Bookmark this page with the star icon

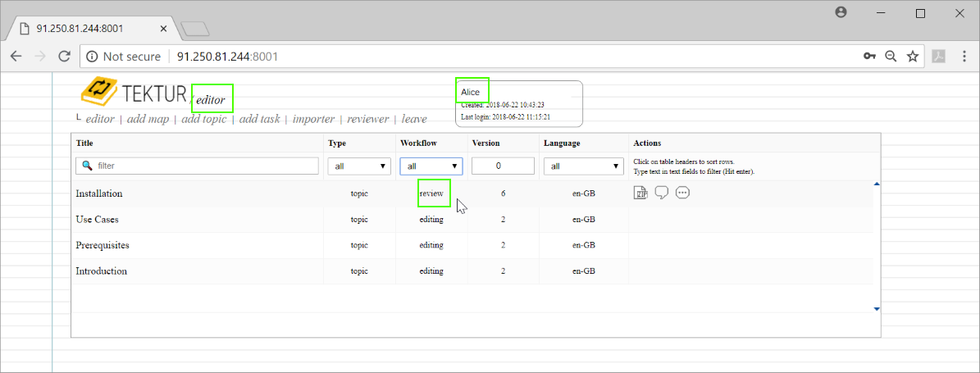(912, 57)
